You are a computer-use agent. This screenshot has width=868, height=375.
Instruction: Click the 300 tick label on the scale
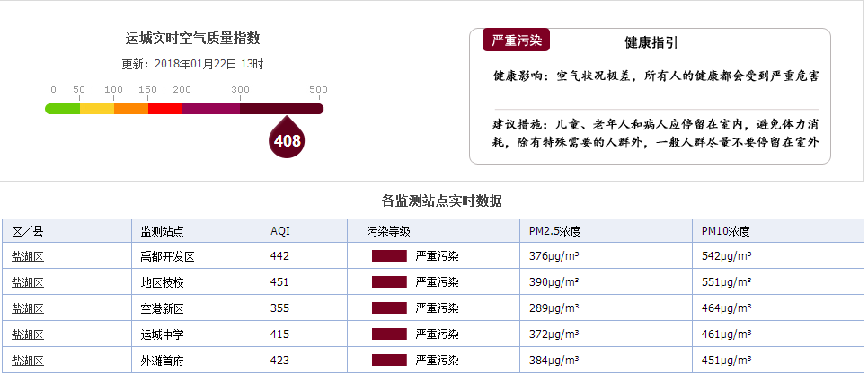pyautogui.click(x=240, y=90)
